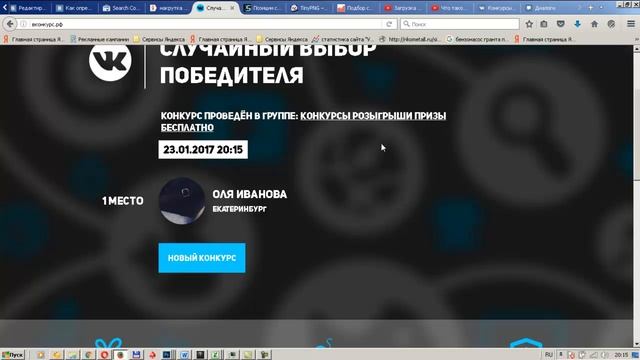Open downloads with the blue arrow icon
The image size is (640, 360).
click(577, 24)
